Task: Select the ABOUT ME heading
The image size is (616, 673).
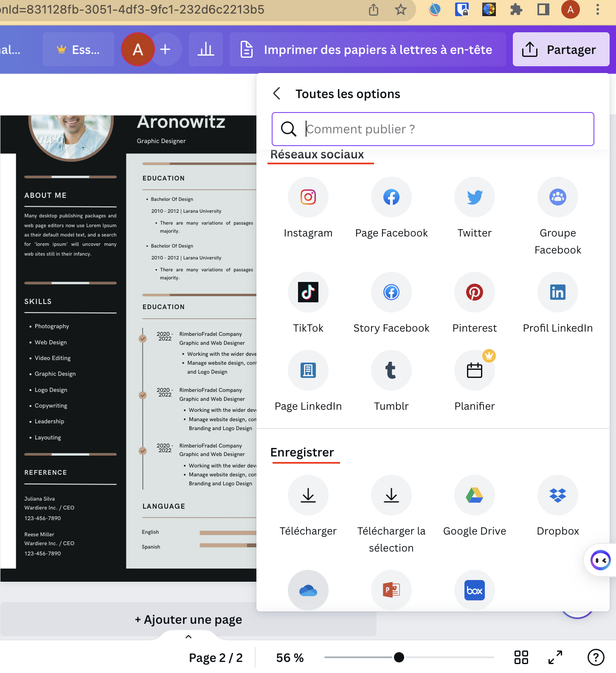Action: pyautogui.click(x=45, y=195)
